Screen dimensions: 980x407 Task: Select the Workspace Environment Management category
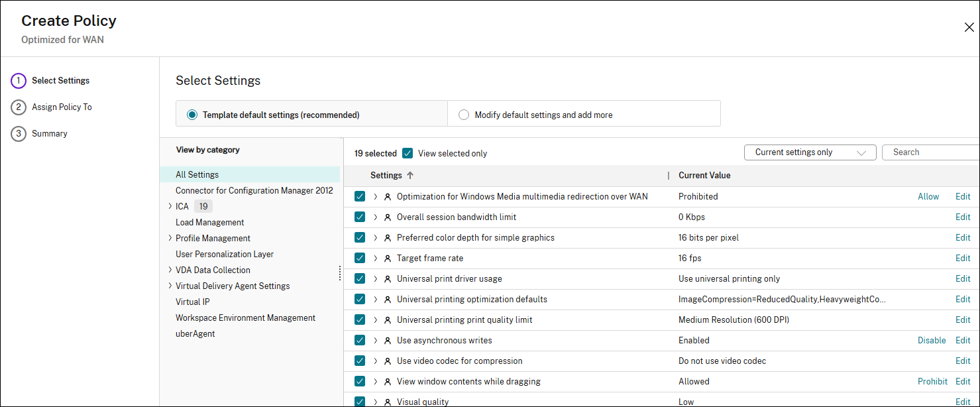245,318
